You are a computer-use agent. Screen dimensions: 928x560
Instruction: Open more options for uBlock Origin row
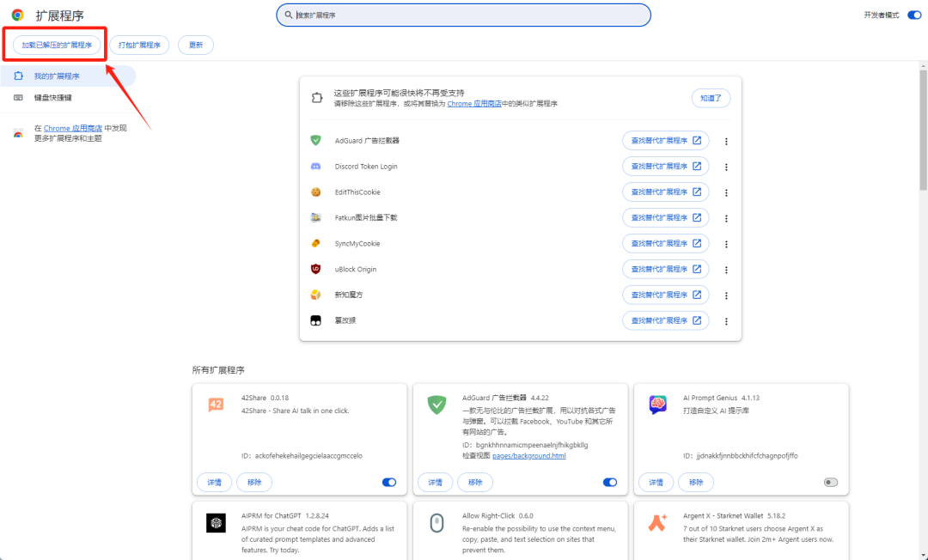pos(726,270)
